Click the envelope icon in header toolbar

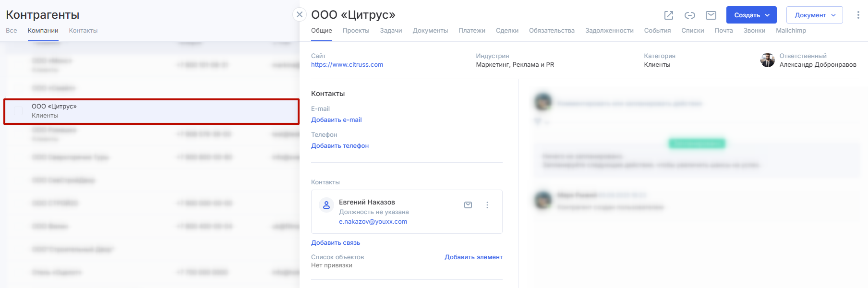[711, 15]
